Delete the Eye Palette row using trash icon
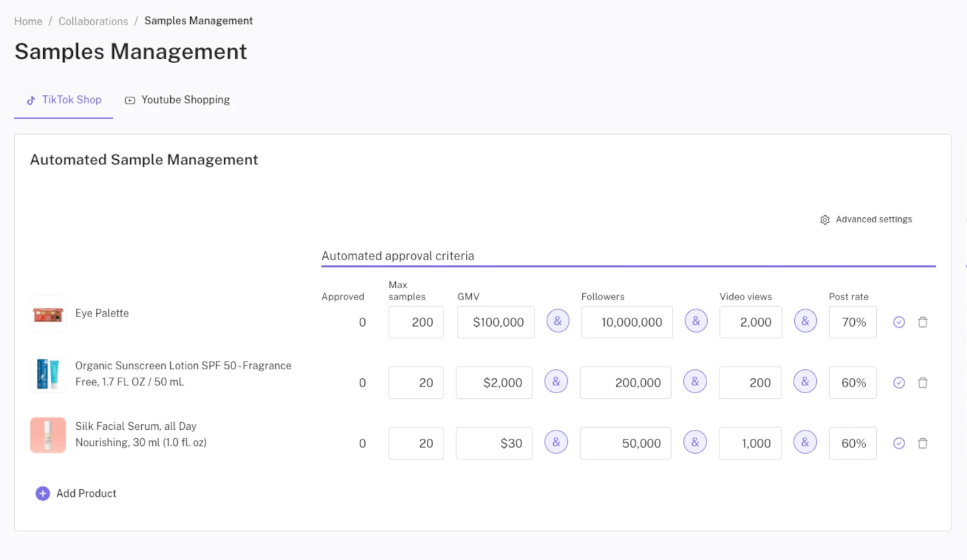This screenshot has height=560, width=967. click(x=923, y=322)
